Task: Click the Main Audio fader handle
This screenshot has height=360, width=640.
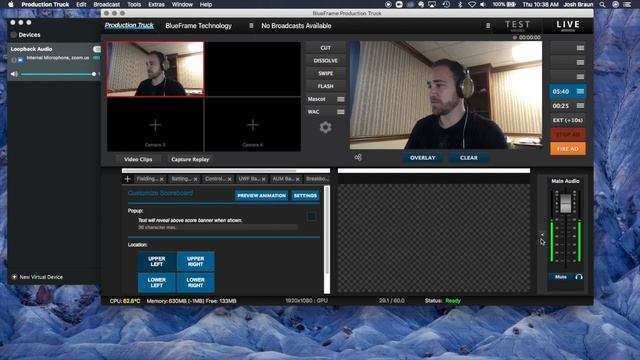Action: [566, 203]
